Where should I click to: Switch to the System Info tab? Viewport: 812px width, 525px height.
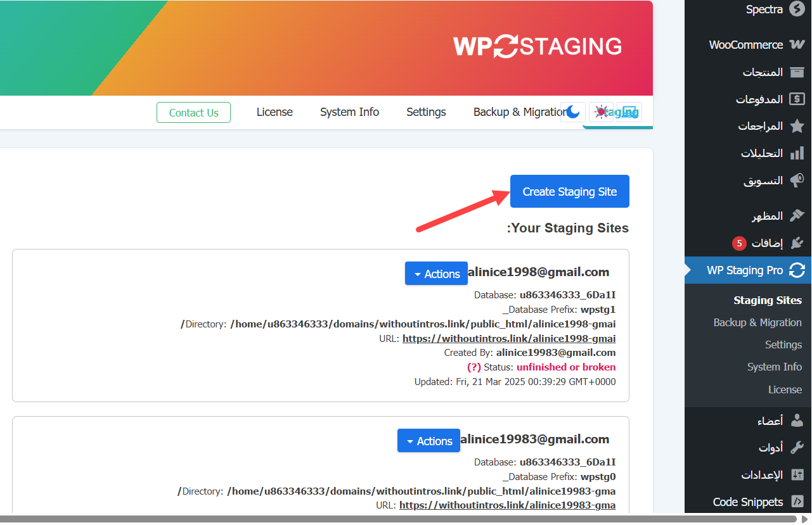pyautogui.click(x=349, y=112)
